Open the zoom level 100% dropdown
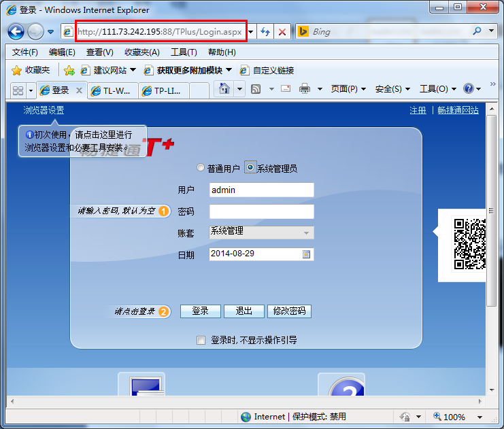Viewport: 504px width, 429px height. coord(480,417)
